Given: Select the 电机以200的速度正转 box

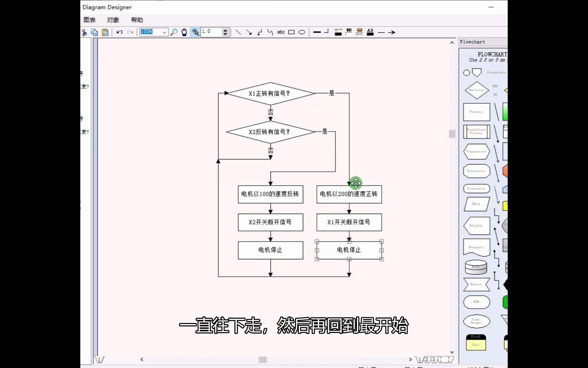Looking at the screenshot, I should (349, 194).
